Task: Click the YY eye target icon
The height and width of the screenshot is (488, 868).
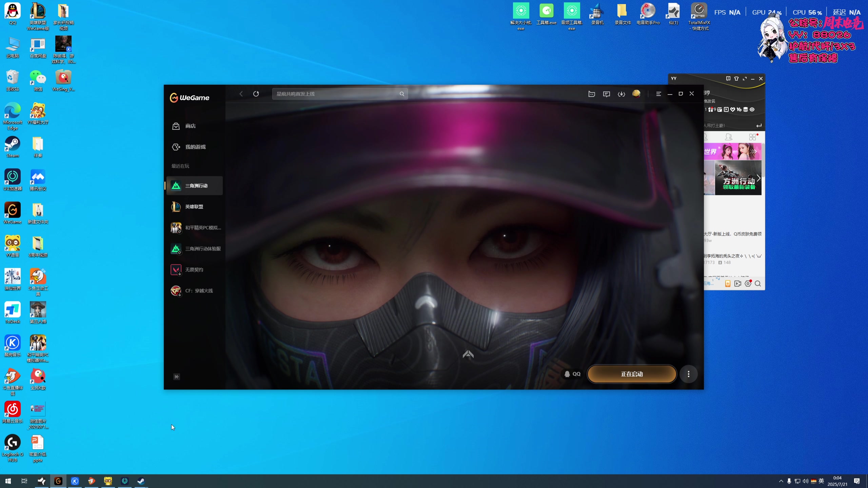Action: coord(752,109)
